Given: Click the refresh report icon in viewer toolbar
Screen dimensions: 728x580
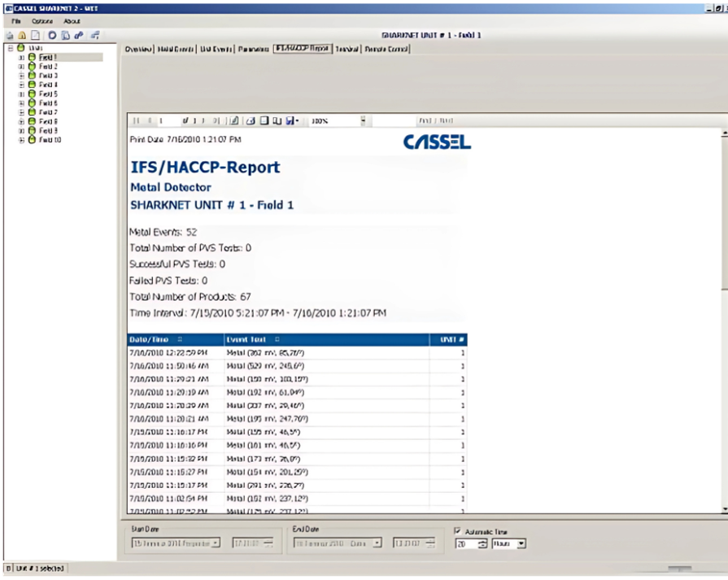Looking at the screenshot, I should pos(234,120).
